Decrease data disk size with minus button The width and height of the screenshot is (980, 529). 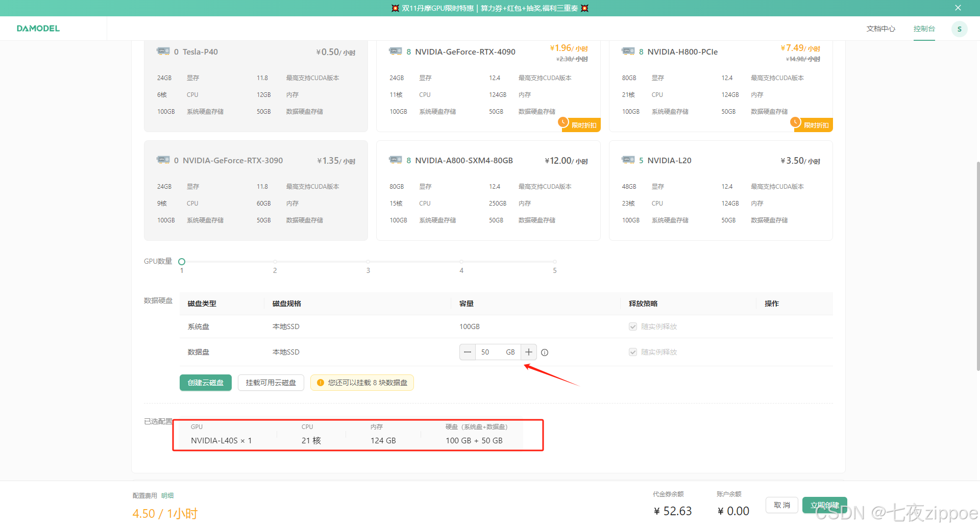(468, 352)
